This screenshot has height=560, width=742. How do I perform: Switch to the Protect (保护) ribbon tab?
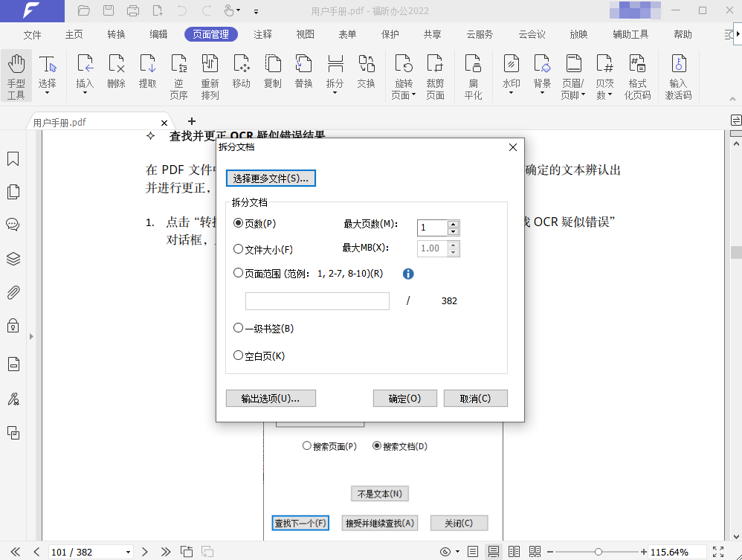[x=390, y=34]
